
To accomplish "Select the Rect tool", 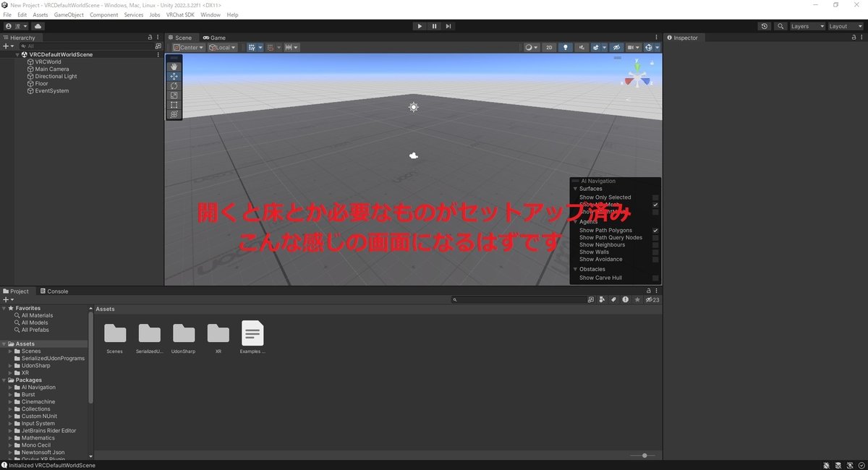I will click(174, 105).
